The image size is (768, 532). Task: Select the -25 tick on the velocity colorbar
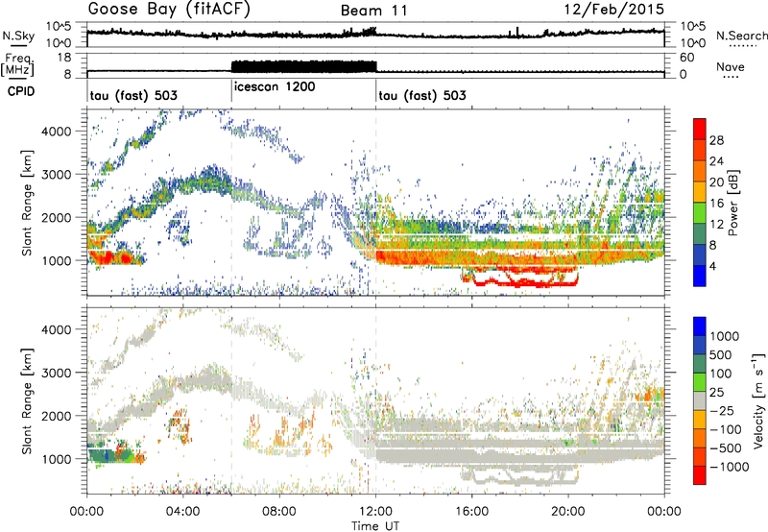[x=724, y=410]
